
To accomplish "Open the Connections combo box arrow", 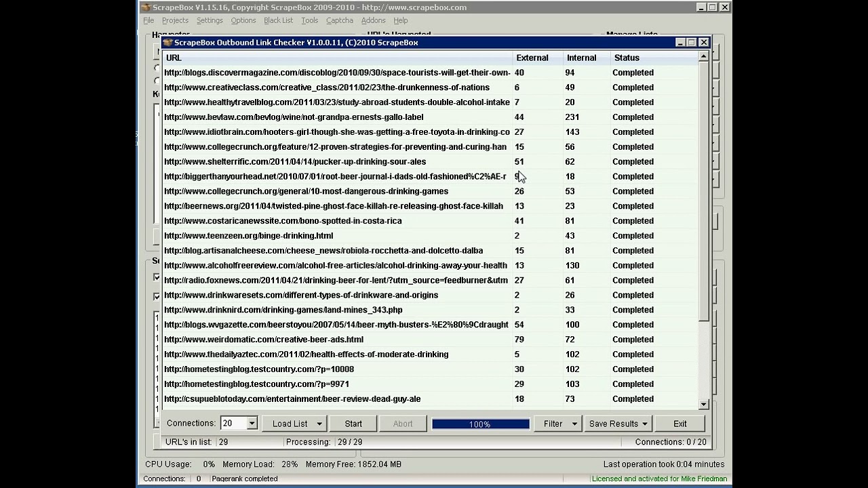I will coord(252,424).
